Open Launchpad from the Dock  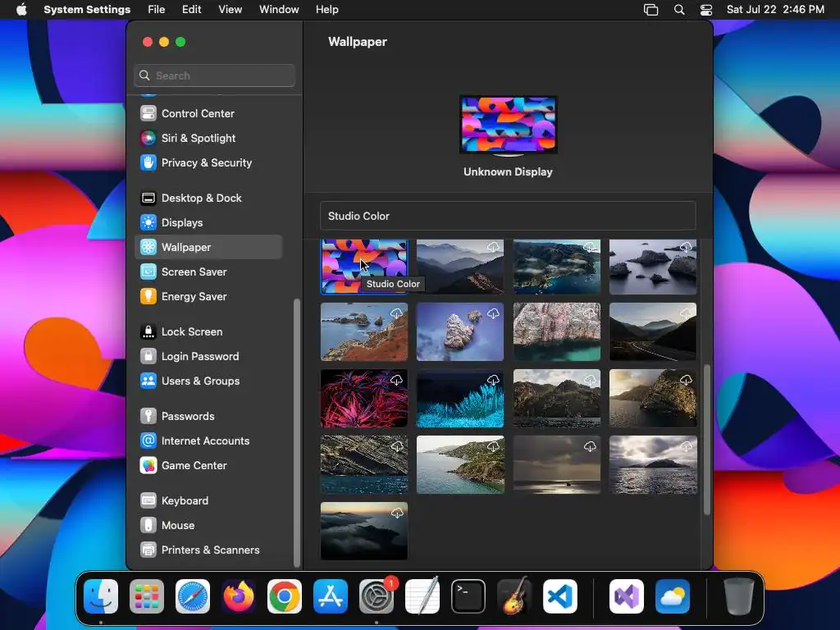(147, 596)
